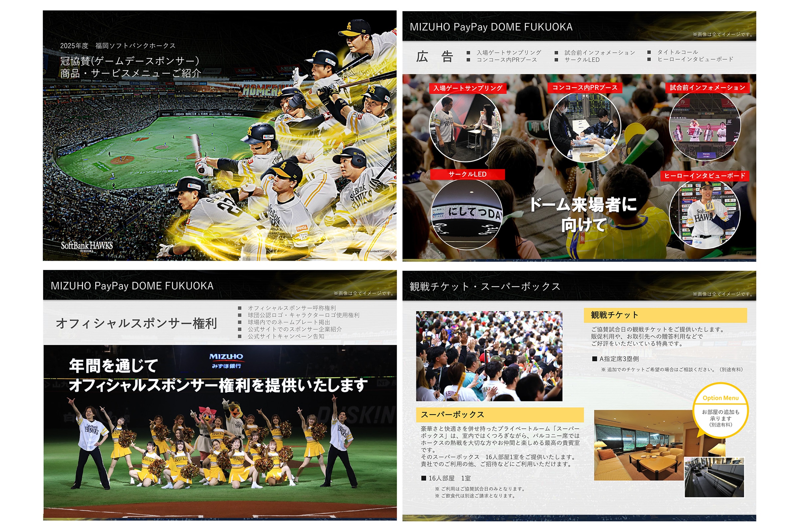Click the item "■ 16人部屋 1室"
The image size is (798, 532).
click(x=446, y=478)
